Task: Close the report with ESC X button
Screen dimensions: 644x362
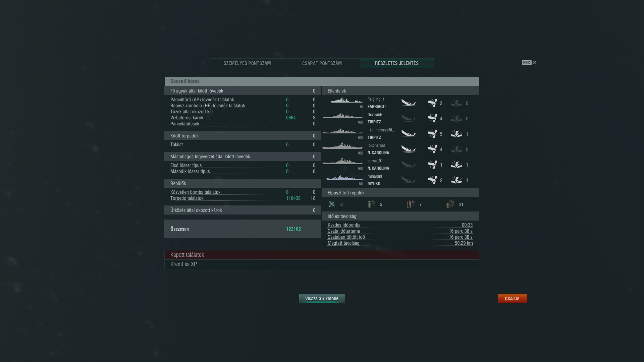Action: (529, 63)
